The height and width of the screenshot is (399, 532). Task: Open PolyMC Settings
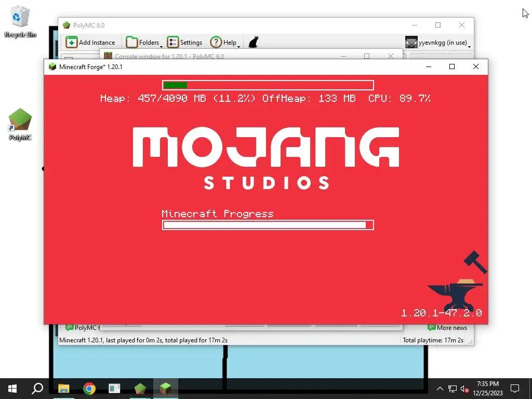point(185,43)
